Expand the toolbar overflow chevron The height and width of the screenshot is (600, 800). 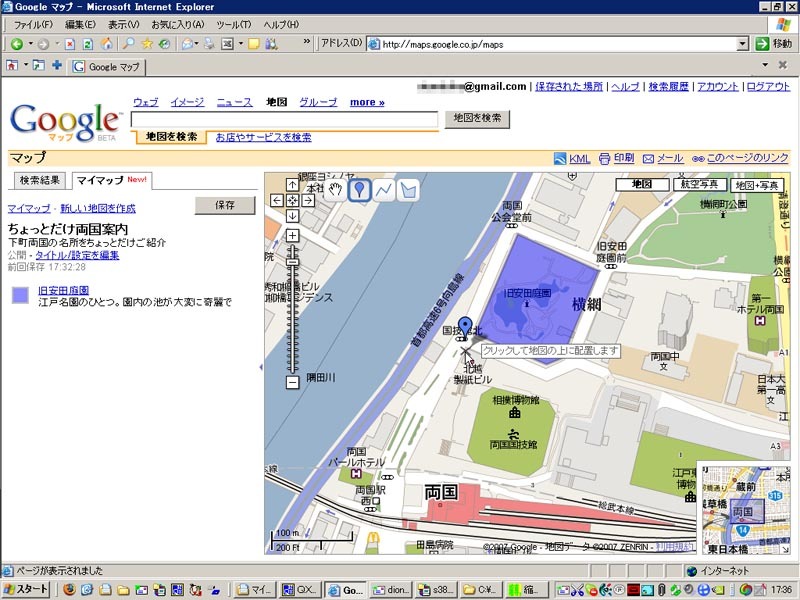pos(306,41)
